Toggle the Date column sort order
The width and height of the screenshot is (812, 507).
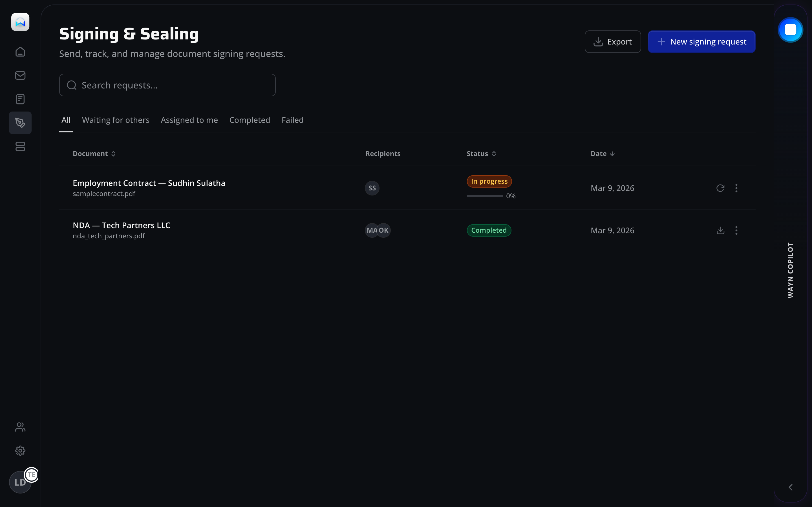pos(602,154)
